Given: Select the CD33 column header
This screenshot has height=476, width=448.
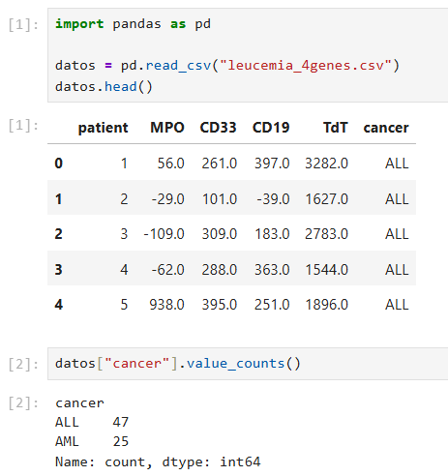Looking at the screenshot, I should click(218, 128).
